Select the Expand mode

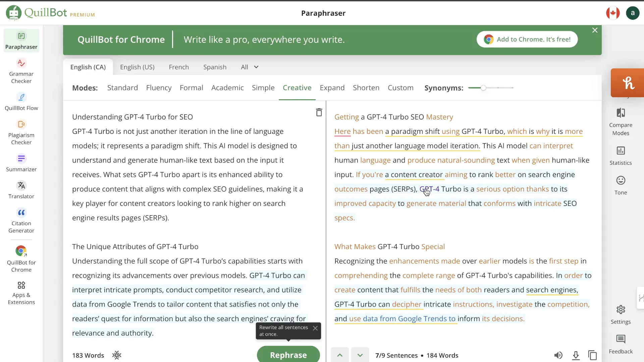[332, 88]
